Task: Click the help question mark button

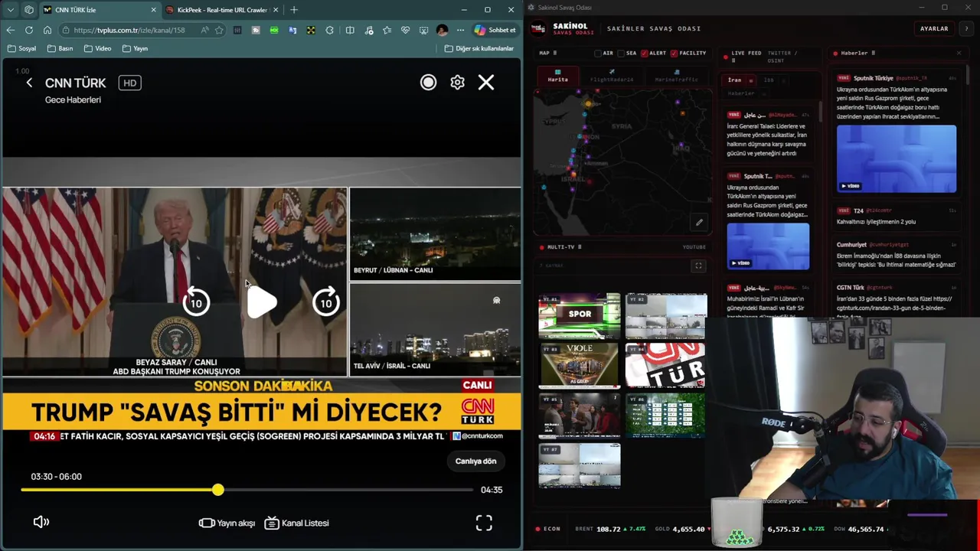Action: 966,28
